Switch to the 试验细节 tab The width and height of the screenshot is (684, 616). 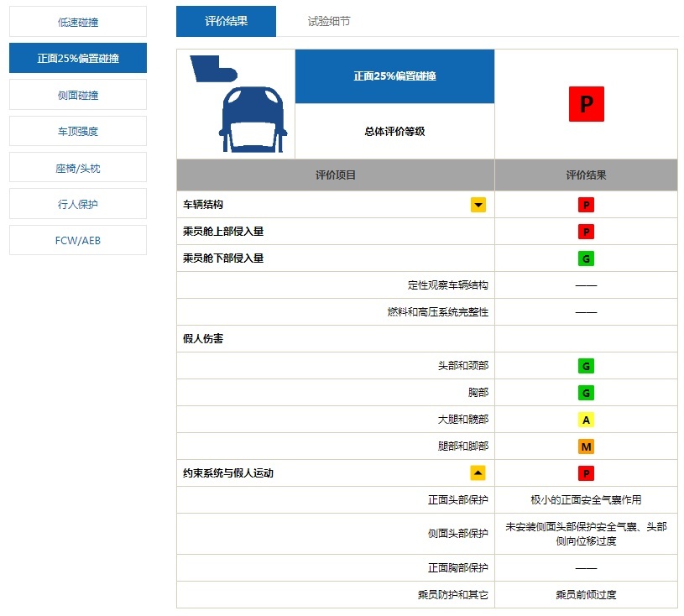[x=328, y=21]
